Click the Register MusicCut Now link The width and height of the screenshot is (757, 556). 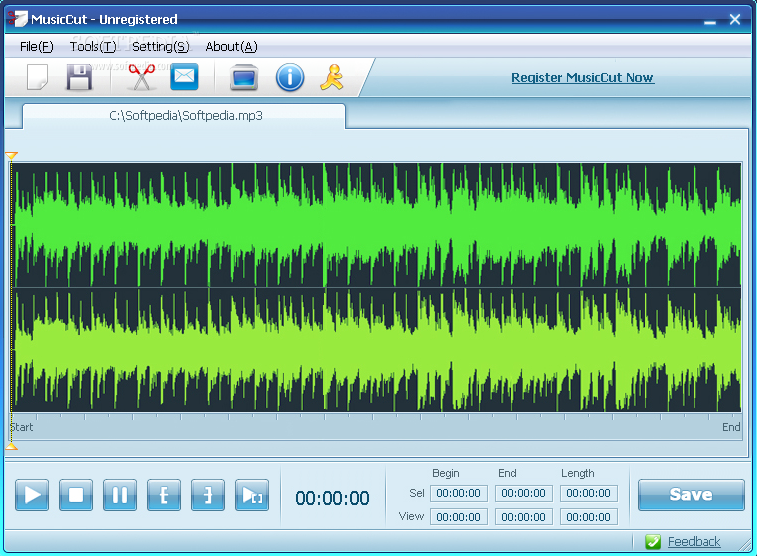pos(583,77)
